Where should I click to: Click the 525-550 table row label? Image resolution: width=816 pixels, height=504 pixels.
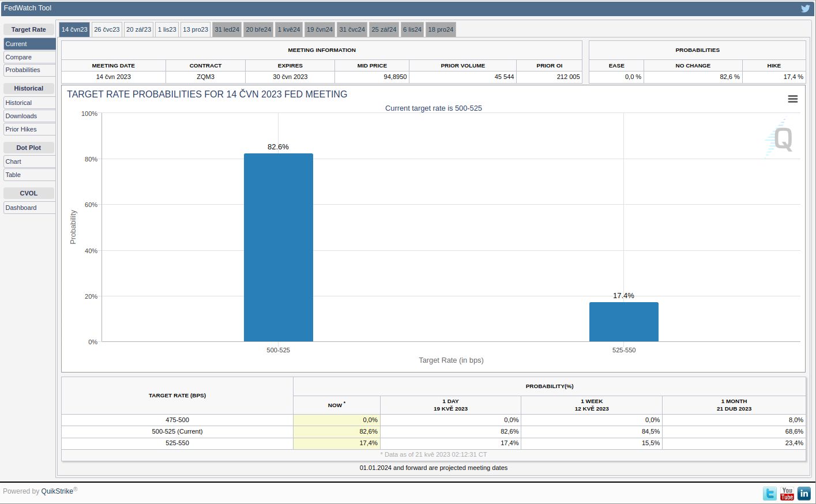click(177, 443)
